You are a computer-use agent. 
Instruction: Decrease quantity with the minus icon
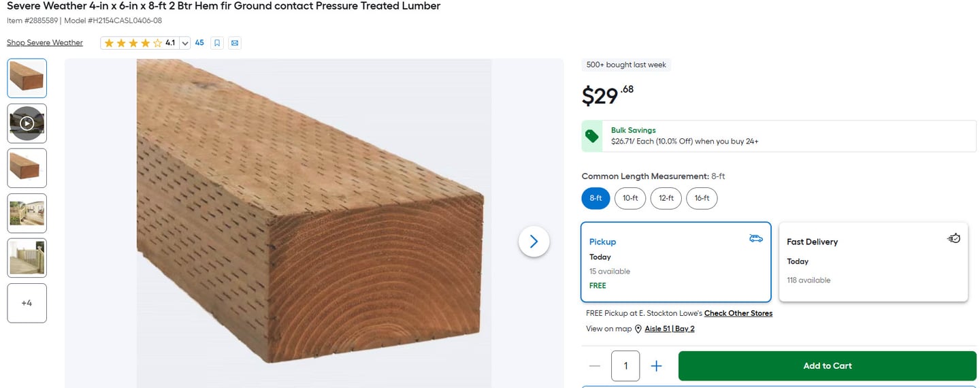click(x=595, y=366)
